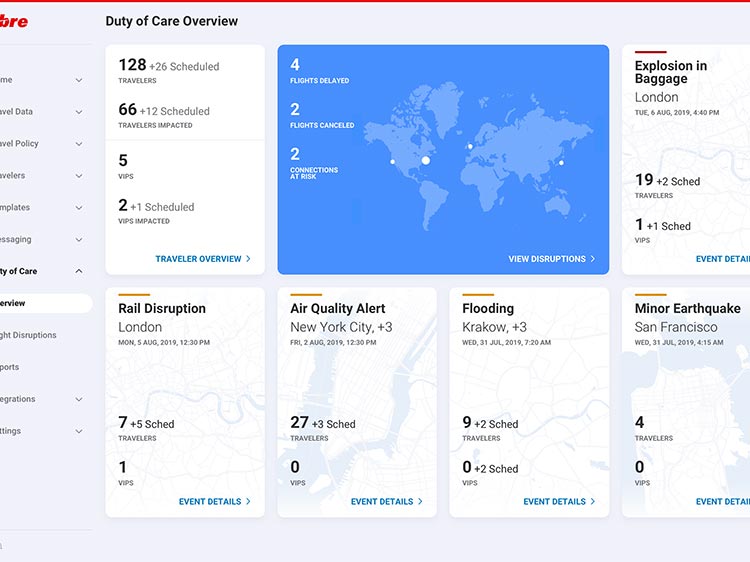Select the map marker over Europe
The height and width of the screenshot is (562, 750).
pos(470,147)
